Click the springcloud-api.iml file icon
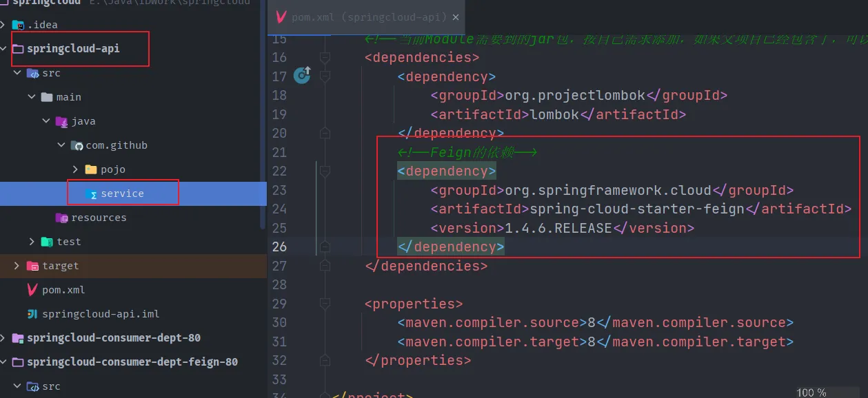 click(32, 314)
